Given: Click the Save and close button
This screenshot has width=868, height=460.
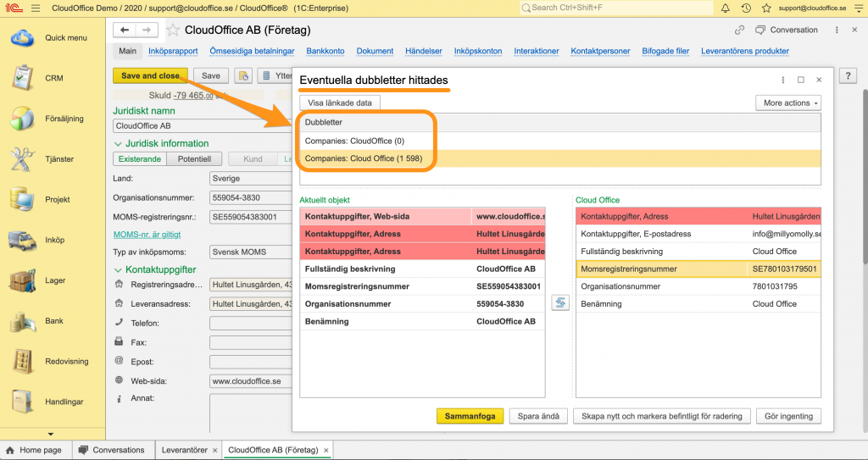Looking at the screenshot, I should click(x=150, y=76).
